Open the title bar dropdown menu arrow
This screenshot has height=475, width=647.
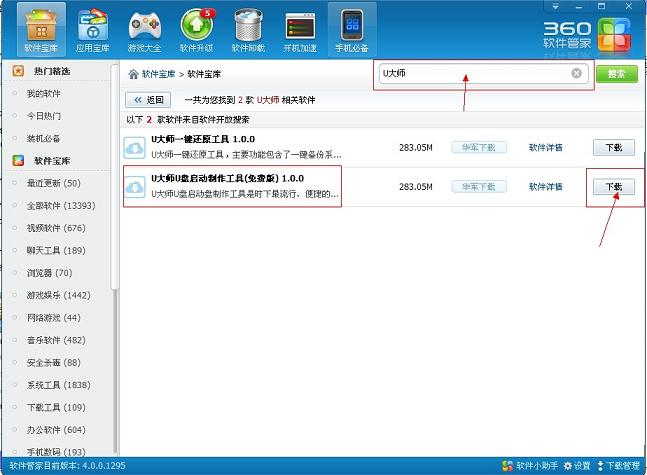pos(556,6)
